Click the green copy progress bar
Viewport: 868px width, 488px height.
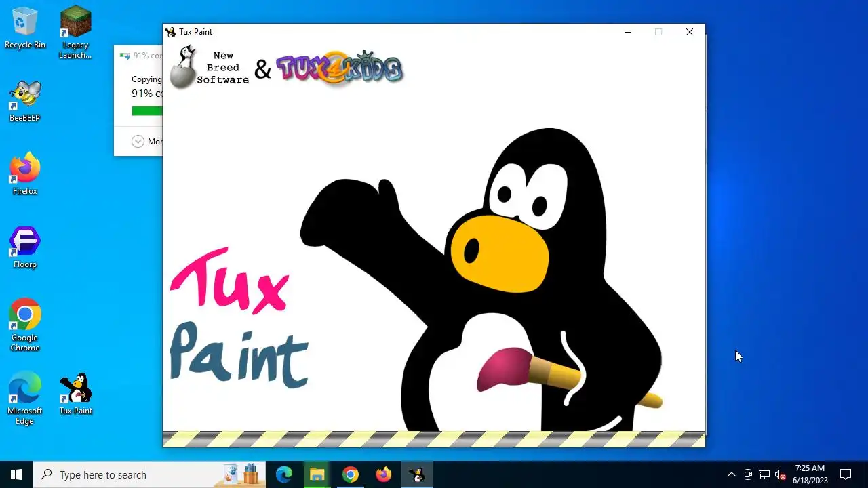tap(146, 111)
